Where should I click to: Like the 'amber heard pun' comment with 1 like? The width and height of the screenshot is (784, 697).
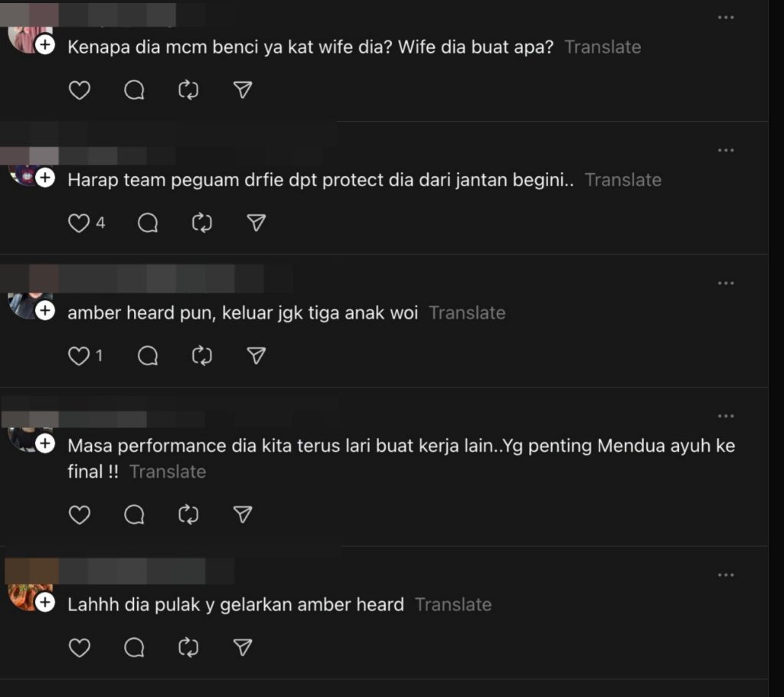pyautogui.click(x=80, y=355)
